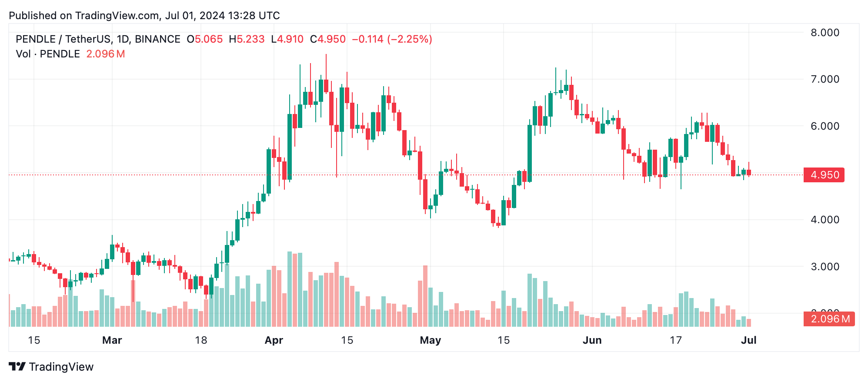The width and height of the screenshot is (868, 382).
Task: Click the 3.000 price scale label
Action: (825, 267)
